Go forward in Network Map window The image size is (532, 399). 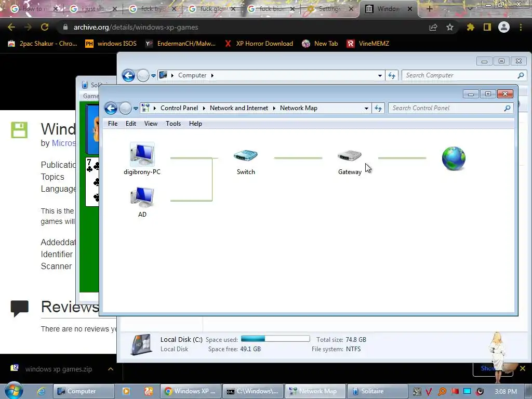125,108
